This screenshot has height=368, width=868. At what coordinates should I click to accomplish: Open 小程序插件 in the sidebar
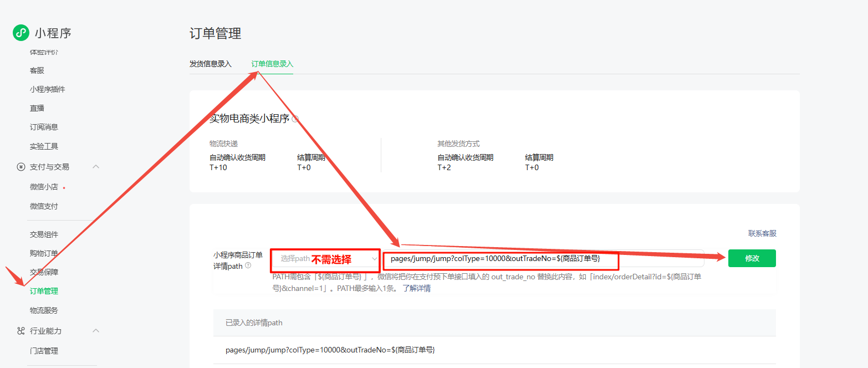48,89
